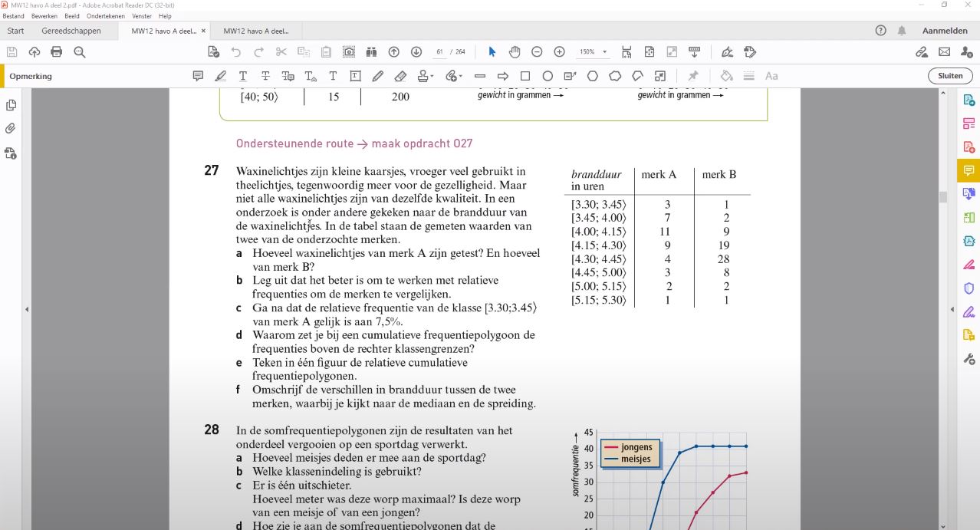The image size is (980, 530).
Task: Collapse the right tools pane arrow
Action: click(x=952, y=309)
